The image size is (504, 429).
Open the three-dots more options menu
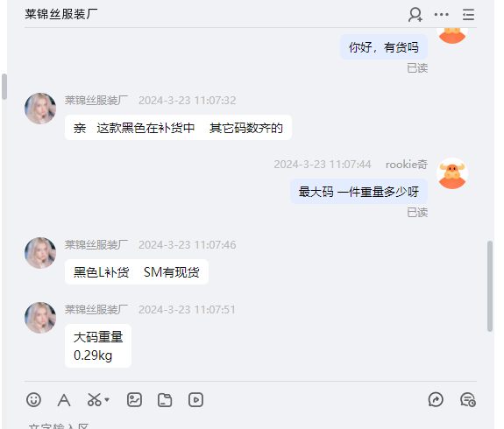point(441,15)
